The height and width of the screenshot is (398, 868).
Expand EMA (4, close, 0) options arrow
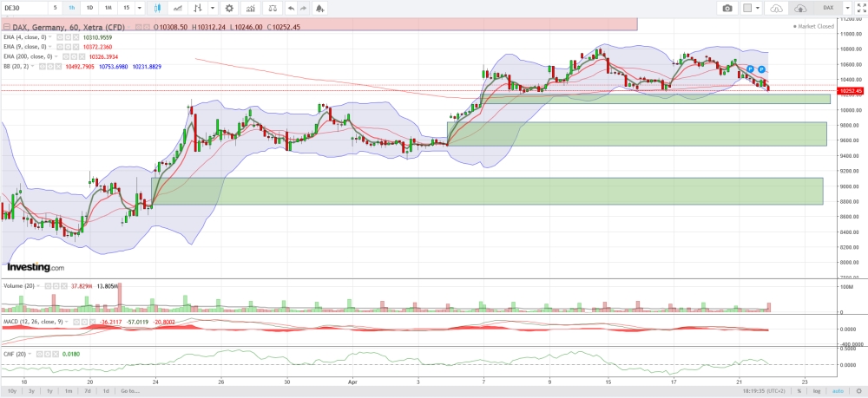coord(49,37)
